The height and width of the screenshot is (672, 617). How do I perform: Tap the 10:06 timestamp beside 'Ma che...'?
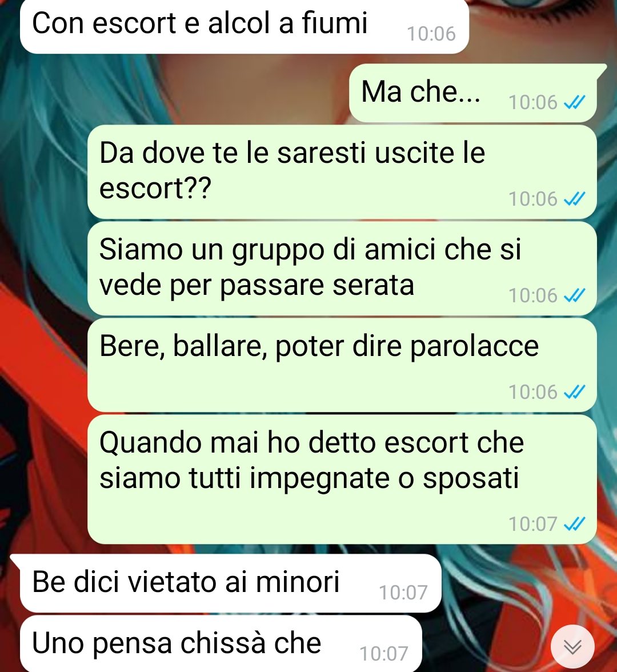[532, 102]
